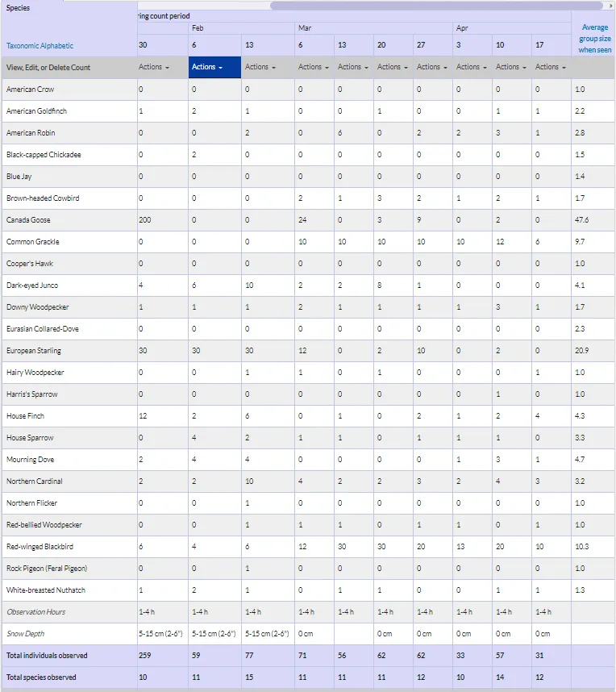616x692 pixels.
Task: Click total species observed value 14
Action: [x=500, y=677]
